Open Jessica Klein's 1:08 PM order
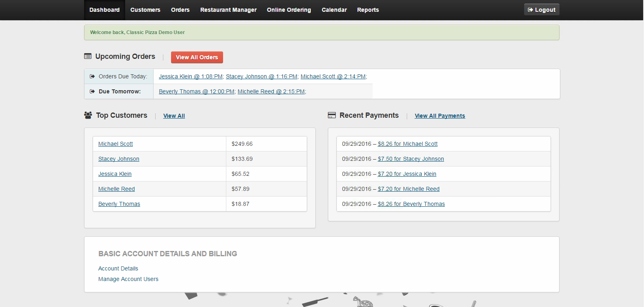 [191, 76]
